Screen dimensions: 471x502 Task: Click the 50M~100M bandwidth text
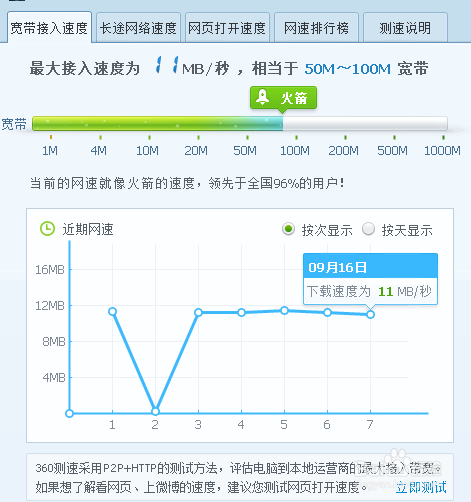(347, 69)
